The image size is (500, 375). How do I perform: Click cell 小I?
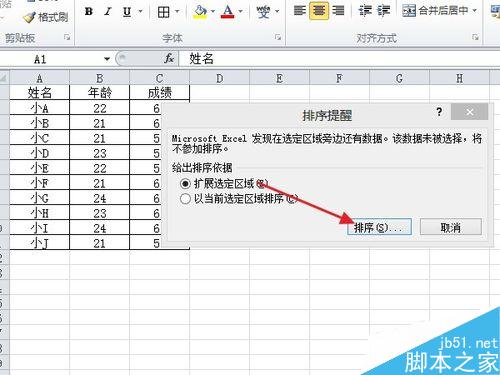point(40,228)
